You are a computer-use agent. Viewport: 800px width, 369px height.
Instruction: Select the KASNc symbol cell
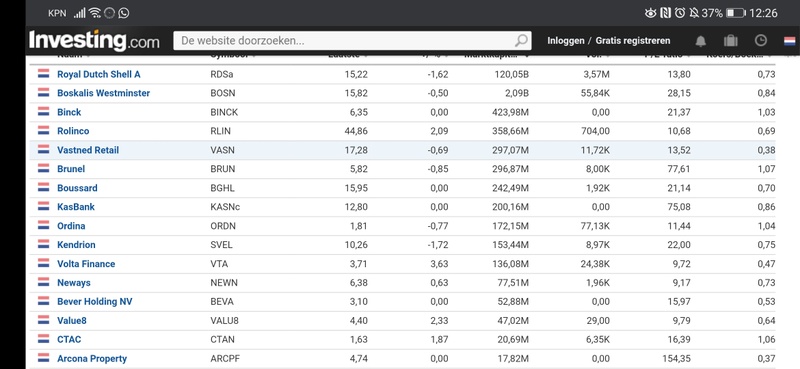(x=225, y=207)
